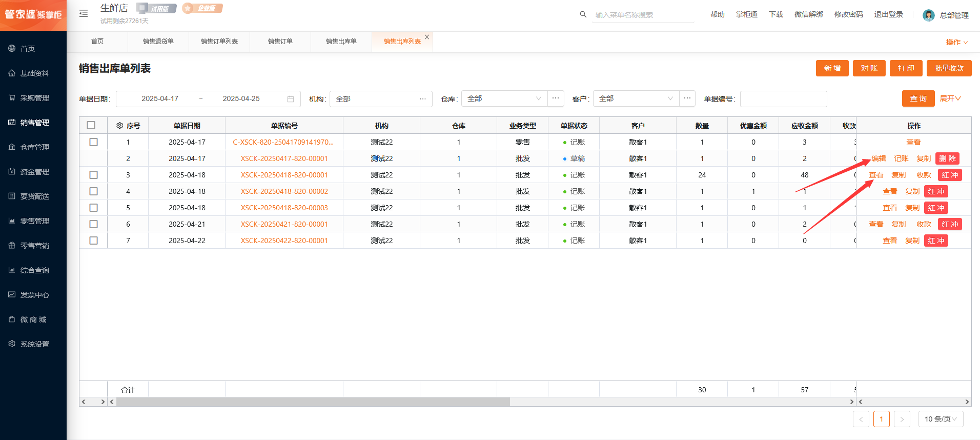The height and width of the screenshot is (440, 980).
Task: Click the 总部管理 user avatar
Action: pos(928,15)
